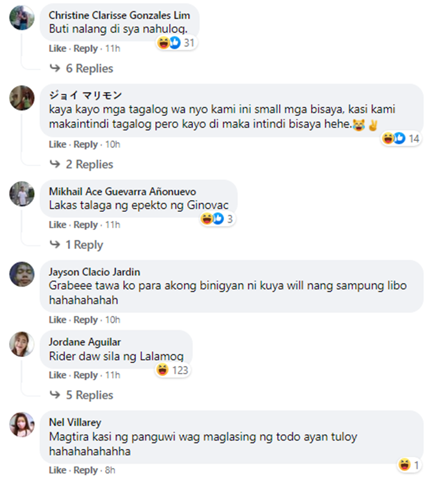Open Christine Clarisse Gonzales Lim's profile picture

coord(22,18)
